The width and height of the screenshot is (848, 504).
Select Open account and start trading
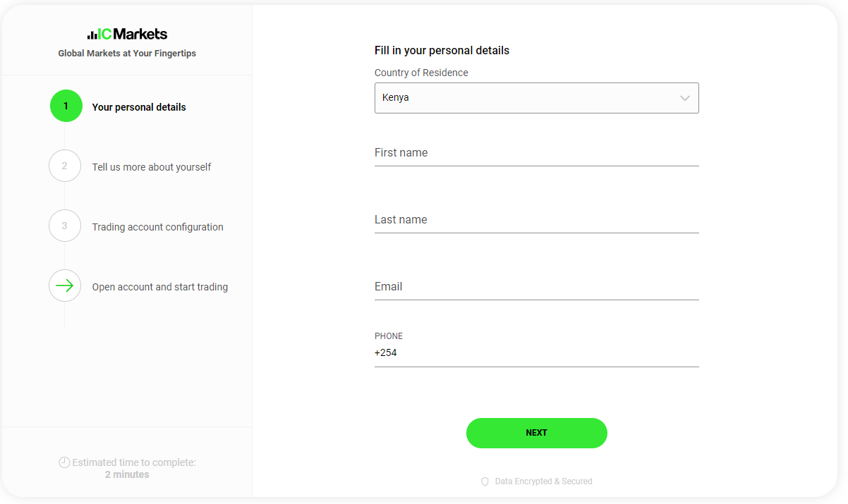pyautogui.click(x=159, y=287)
